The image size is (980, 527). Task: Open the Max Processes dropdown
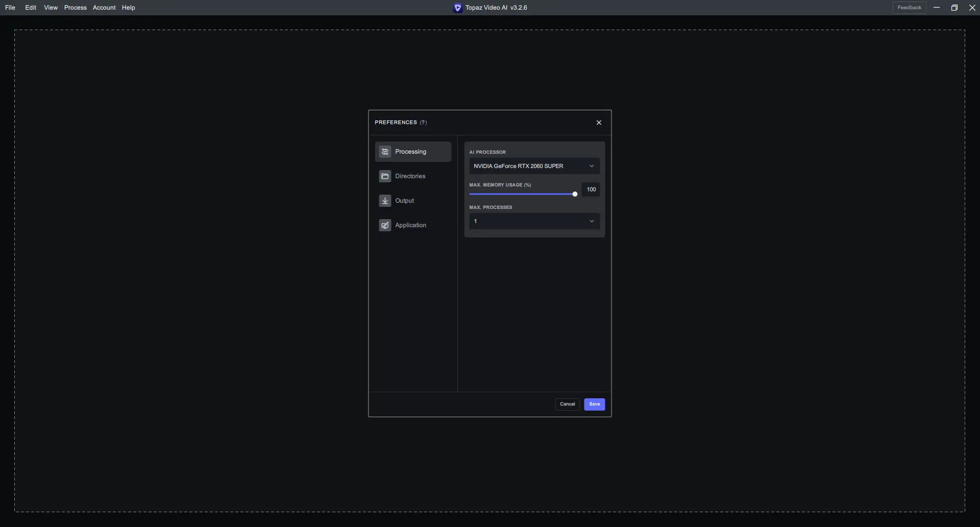[x=534, y=221]
